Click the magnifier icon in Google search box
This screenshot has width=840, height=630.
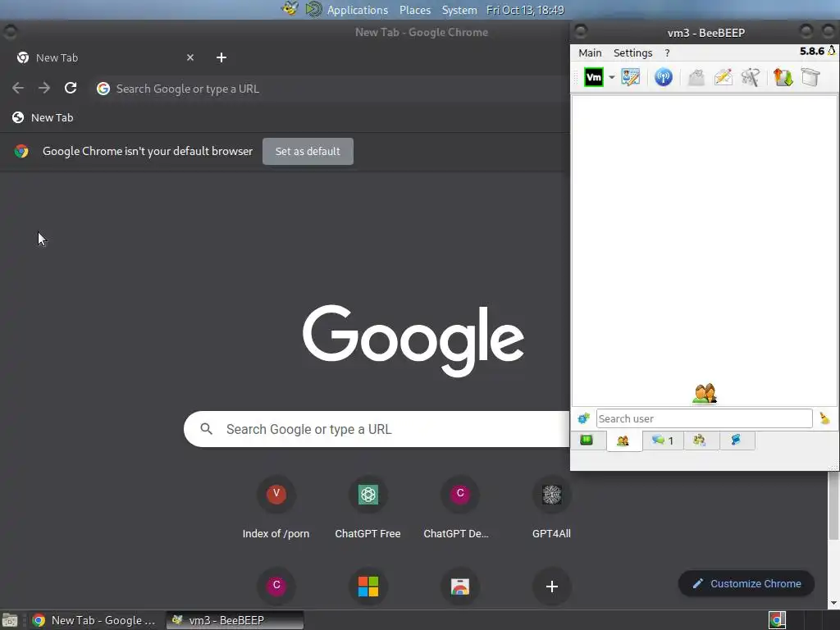(x=206, y=429)
